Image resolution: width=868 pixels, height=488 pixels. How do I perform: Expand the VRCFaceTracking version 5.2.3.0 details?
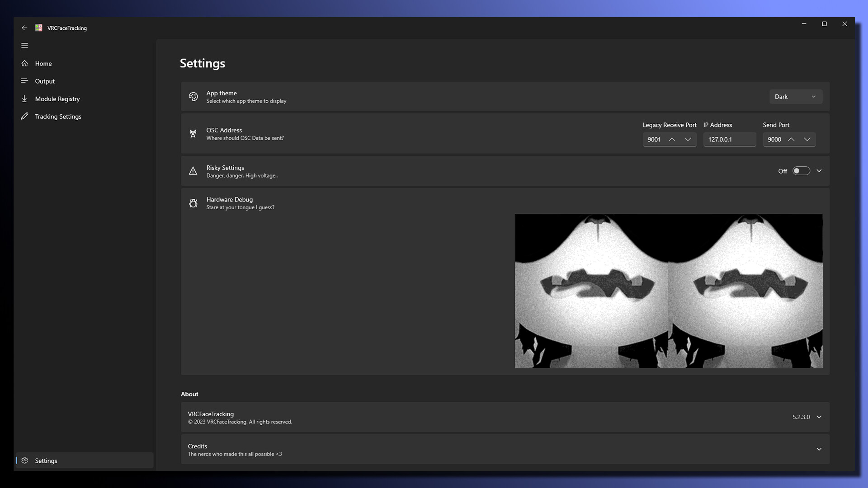[819, 417]
